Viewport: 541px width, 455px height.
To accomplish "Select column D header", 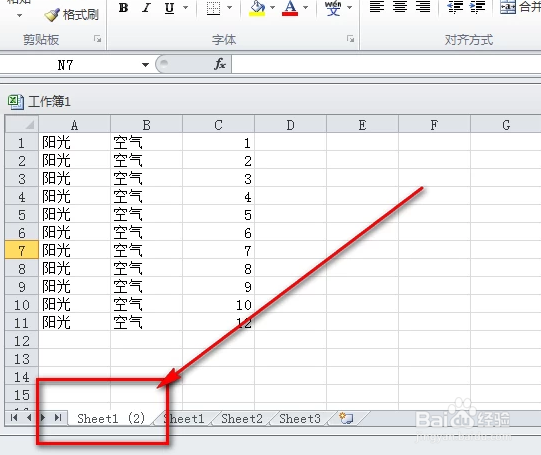I will [x=291, y=125].
